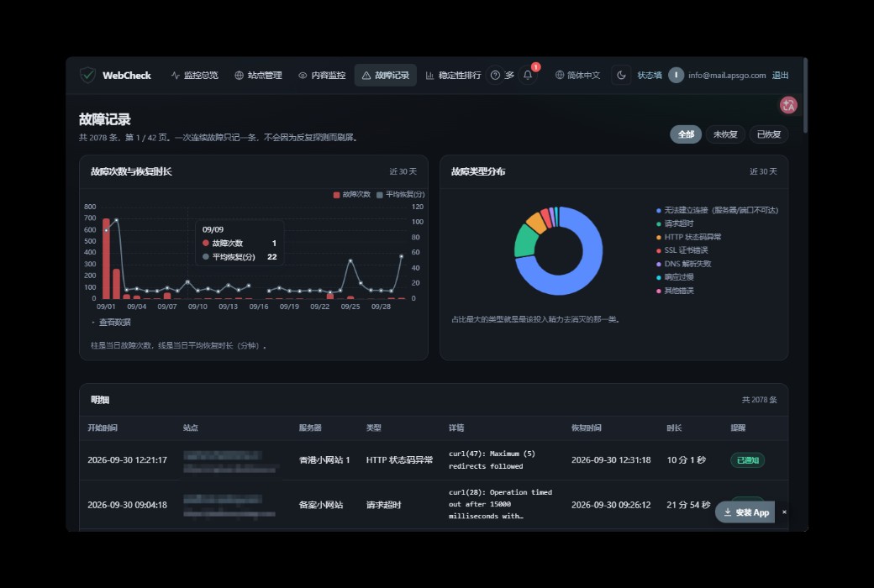Toggle 响应过慢 legend entry
The height and width of the screenshot is (588, 874).
[675, 277]
